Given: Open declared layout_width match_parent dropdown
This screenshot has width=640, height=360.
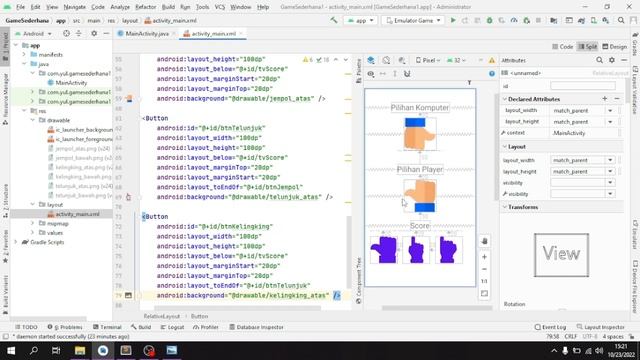Looking at the screenshot, I should 610,111.
